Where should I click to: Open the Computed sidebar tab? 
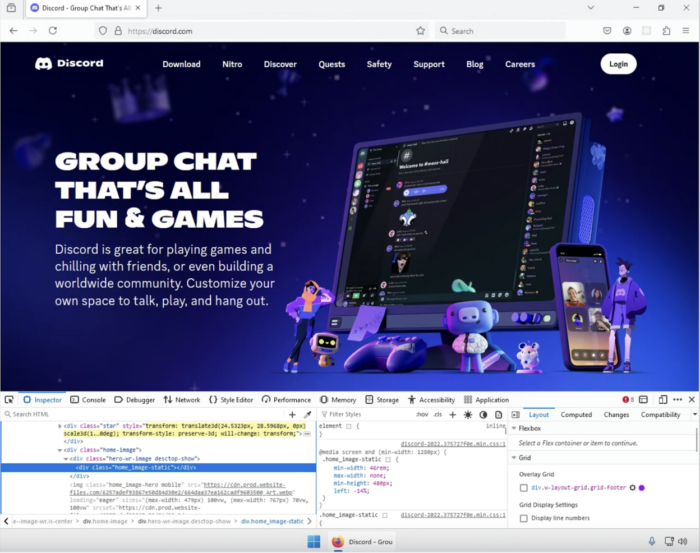pos(576,415)
